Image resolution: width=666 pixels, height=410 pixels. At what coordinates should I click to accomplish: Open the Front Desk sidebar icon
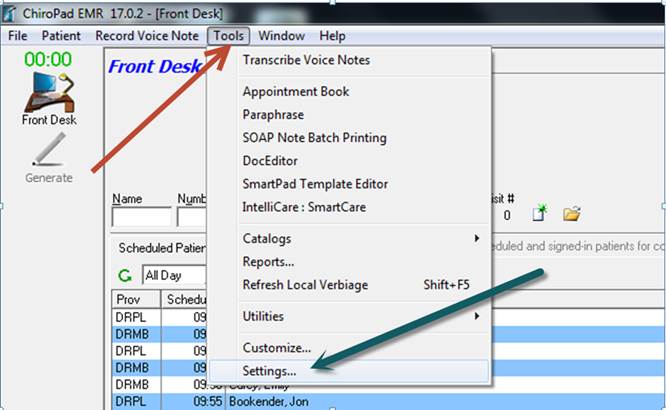49,99
